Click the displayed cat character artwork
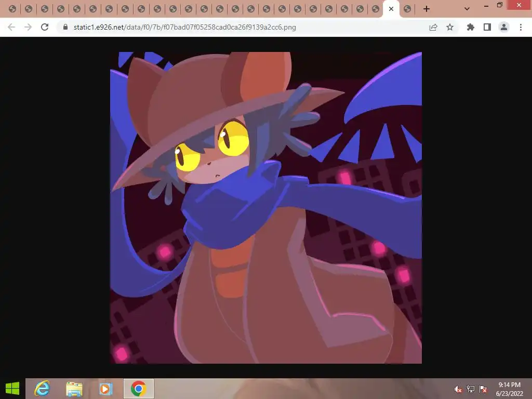Screen dimensions: 532x399 point(266,208)
